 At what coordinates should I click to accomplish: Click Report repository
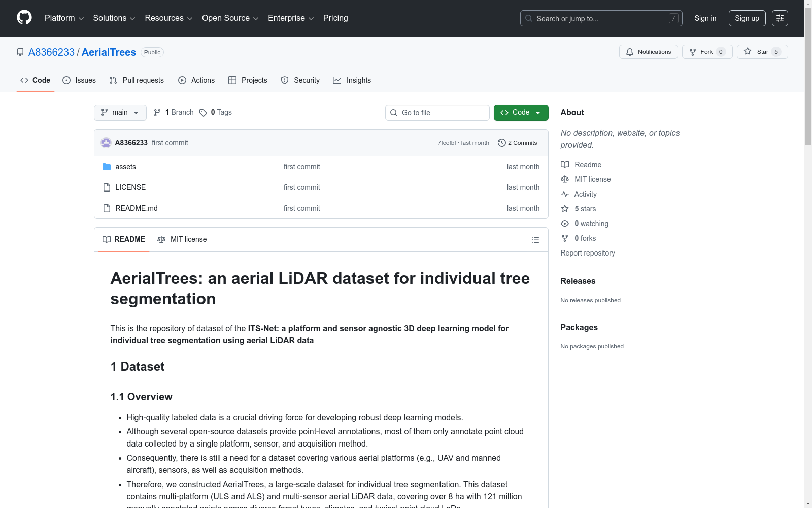588,253
